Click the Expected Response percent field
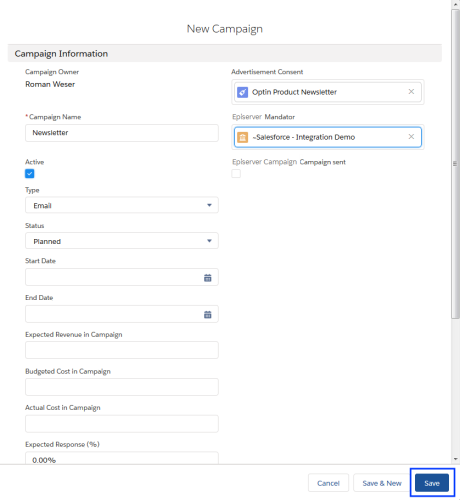 (x=122, y=458)
